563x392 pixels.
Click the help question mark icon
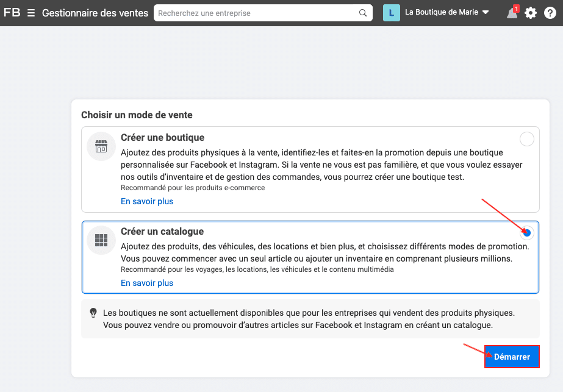click(550, 13)
